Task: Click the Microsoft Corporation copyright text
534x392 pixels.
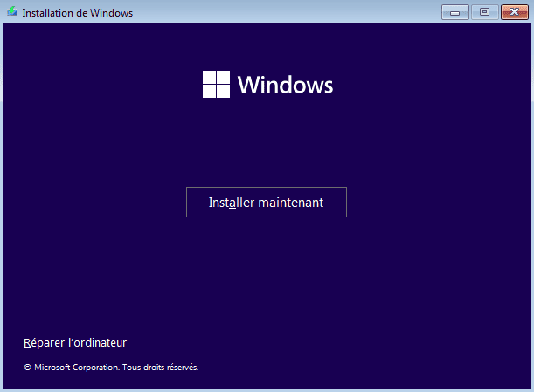Action: coord(111,368)
